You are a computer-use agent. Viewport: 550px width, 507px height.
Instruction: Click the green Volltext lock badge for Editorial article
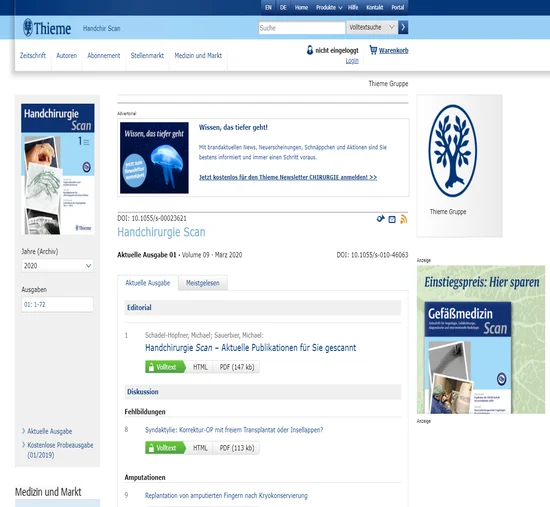click(165, 367)
